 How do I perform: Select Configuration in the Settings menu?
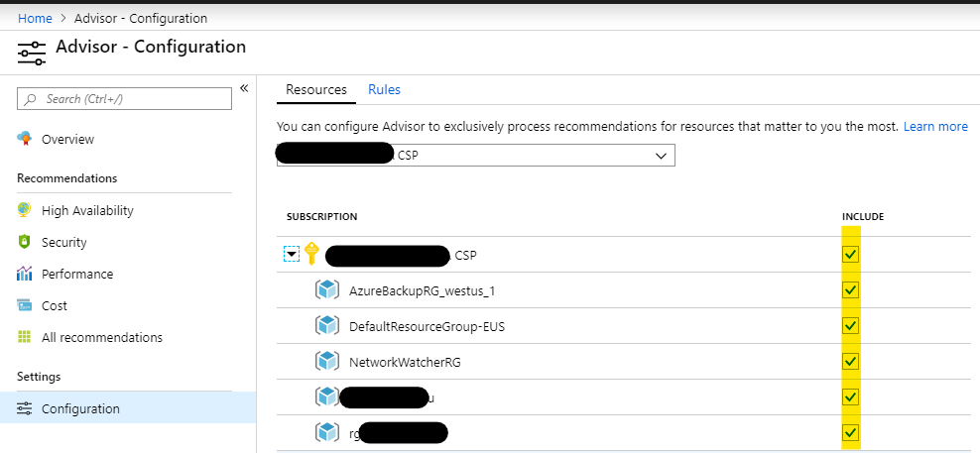tap(80, 408)
